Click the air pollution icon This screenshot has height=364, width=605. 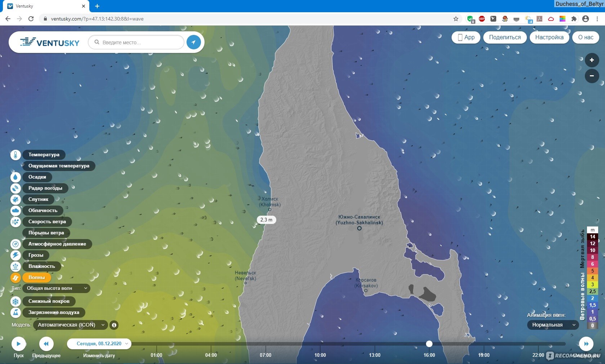coord(15,313)
